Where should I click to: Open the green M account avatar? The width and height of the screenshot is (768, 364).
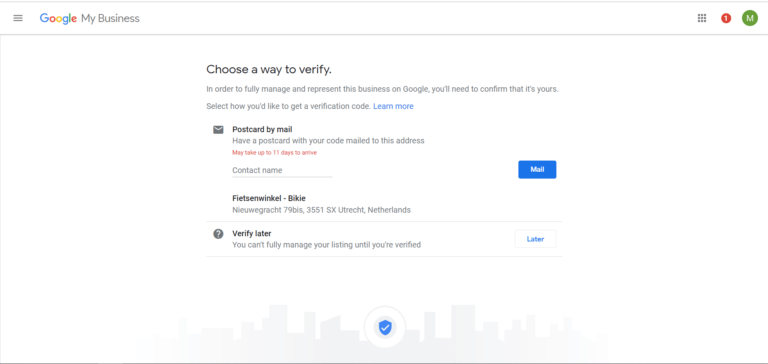coord(749,18)
